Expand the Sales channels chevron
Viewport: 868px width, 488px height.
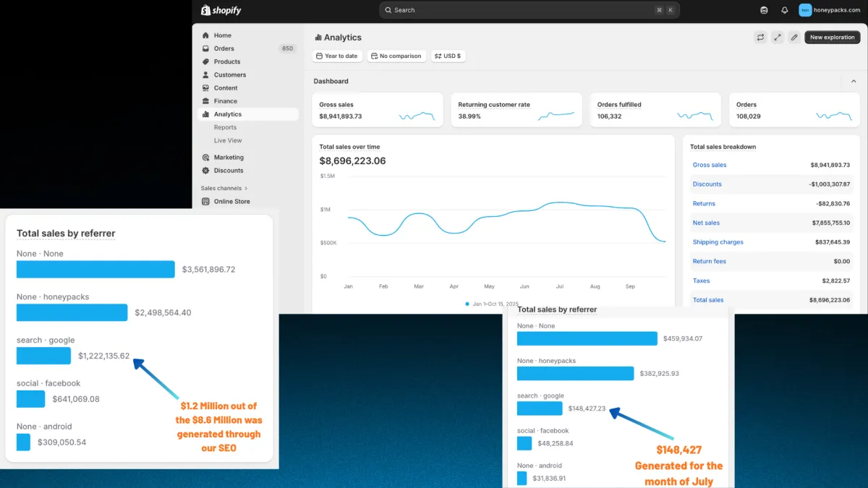(x=246, y=189)
